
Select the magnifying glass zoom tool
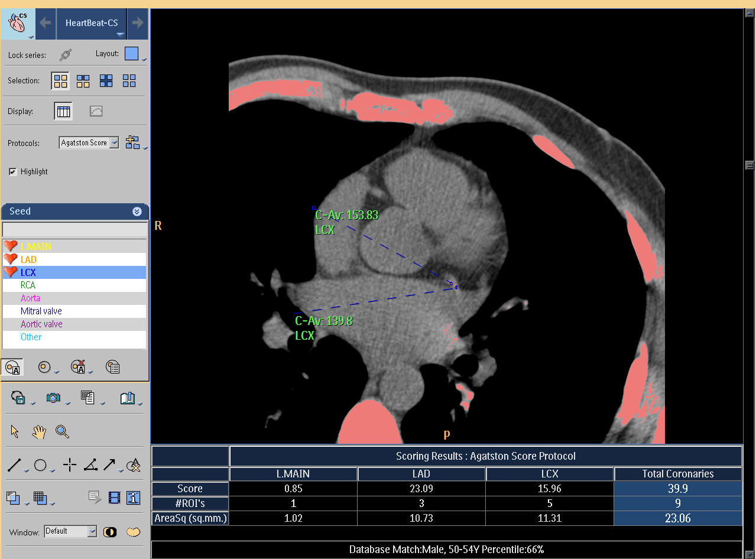(x=62, y=431)
